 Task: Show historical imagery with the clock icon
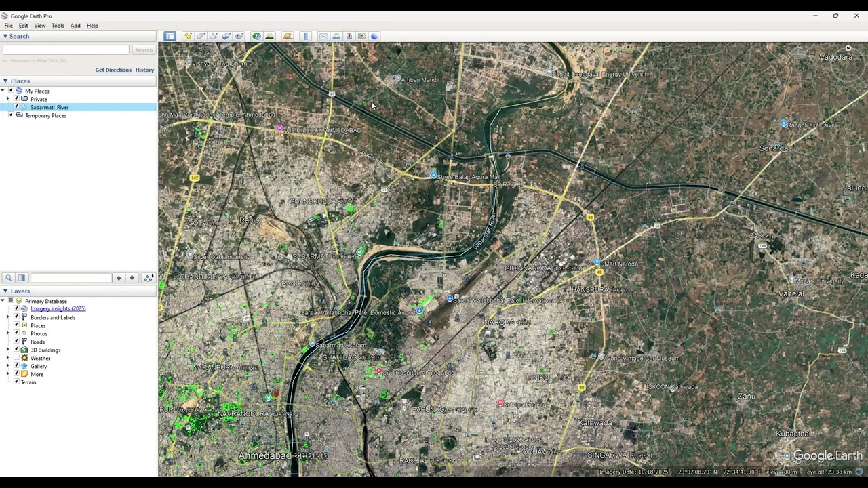256,36
